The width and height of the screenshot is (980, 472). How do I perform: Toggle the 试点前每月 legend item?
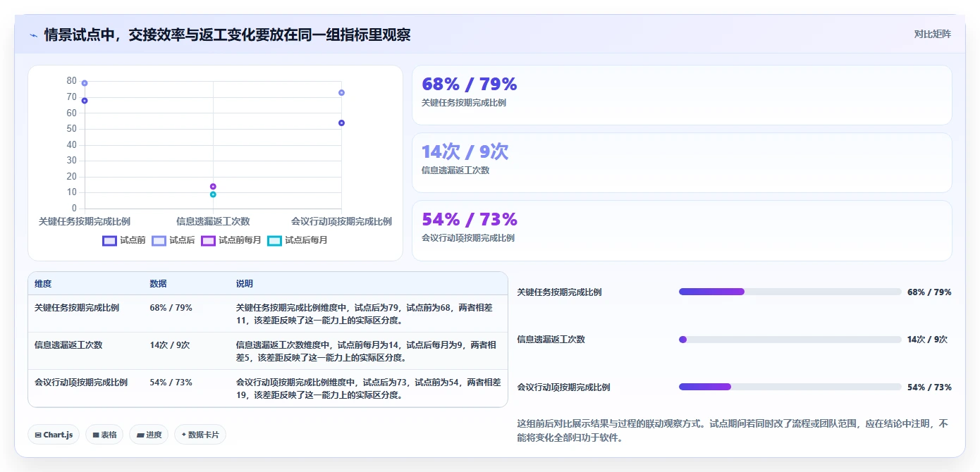point(231,240)
